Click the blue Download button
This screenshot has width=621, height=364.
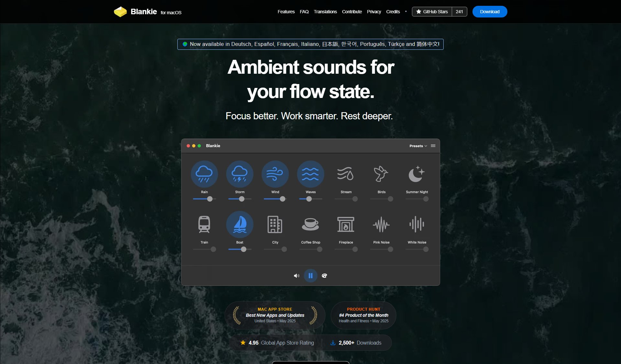[x=489, y=12]
